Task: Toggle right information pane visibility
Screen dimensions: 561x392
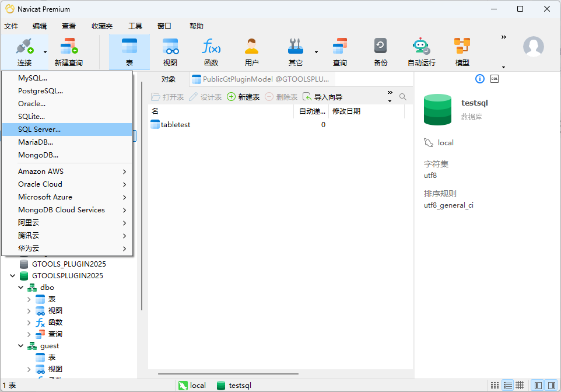Action: [552, 385]
